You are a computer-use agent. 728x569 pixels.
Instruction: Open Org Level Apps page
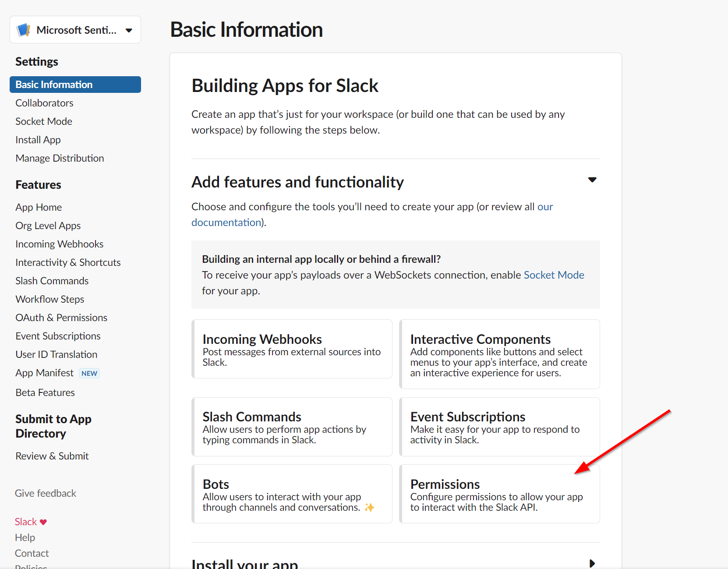(x=48, y=226)
